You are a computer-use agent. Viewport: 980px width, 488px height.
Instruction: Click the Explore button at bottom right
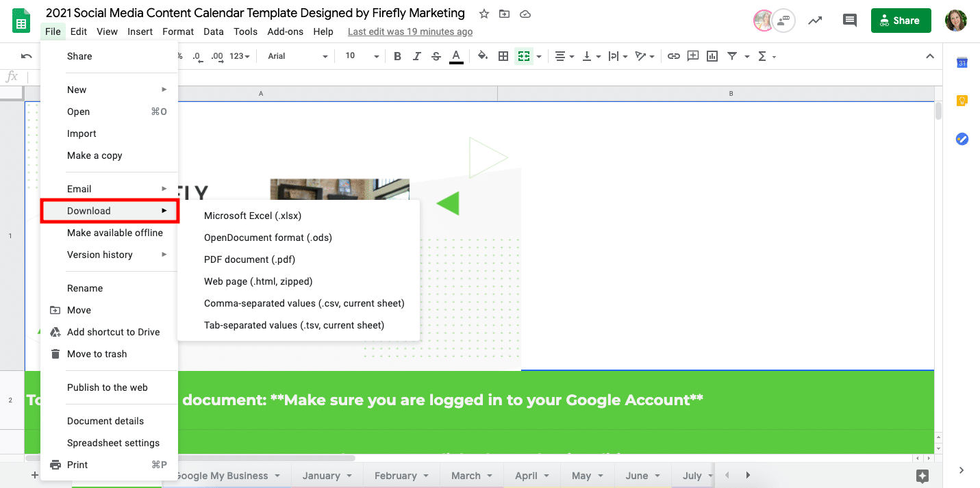point(922,476)
